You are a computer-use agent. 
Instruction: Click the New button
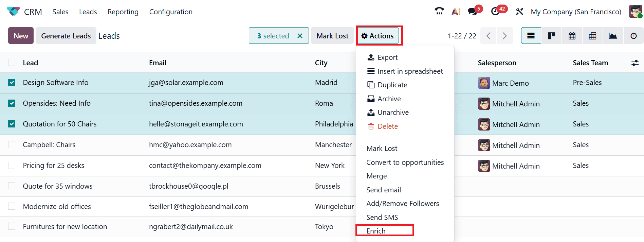(21, 36)
